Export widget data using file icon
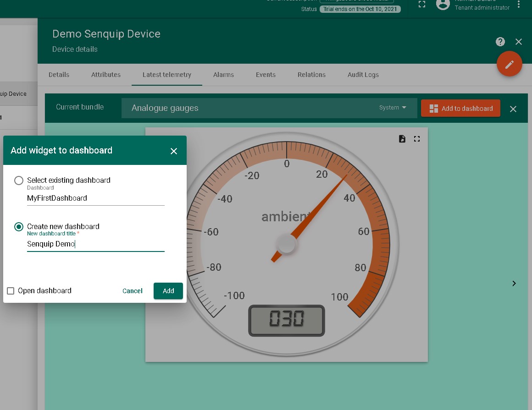532x410 pixels. [x=402, y=139]
